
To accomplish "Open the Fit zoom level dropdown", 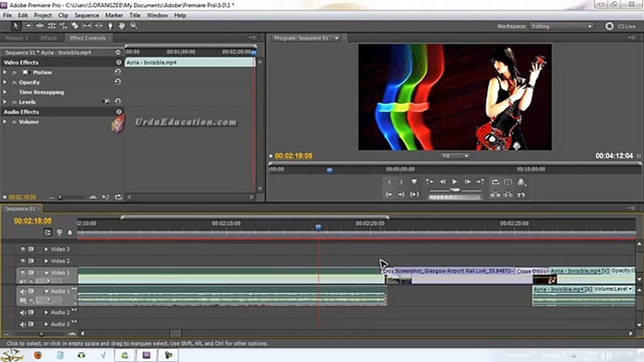I will point(455,156).
